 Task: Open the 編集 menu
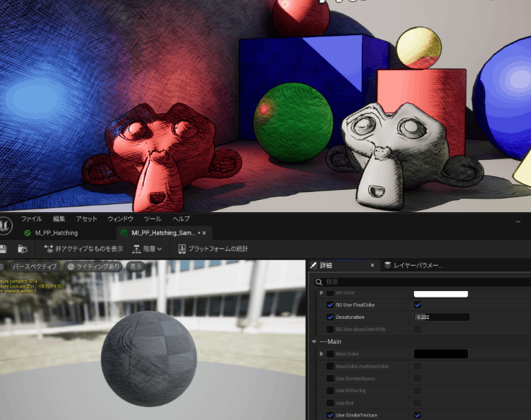coord(59,219)
